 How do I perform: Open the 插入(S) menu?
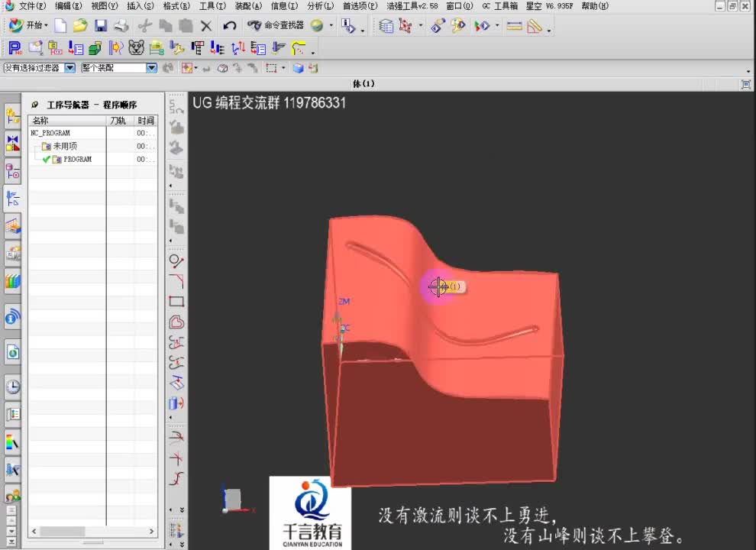click(141, 6)
